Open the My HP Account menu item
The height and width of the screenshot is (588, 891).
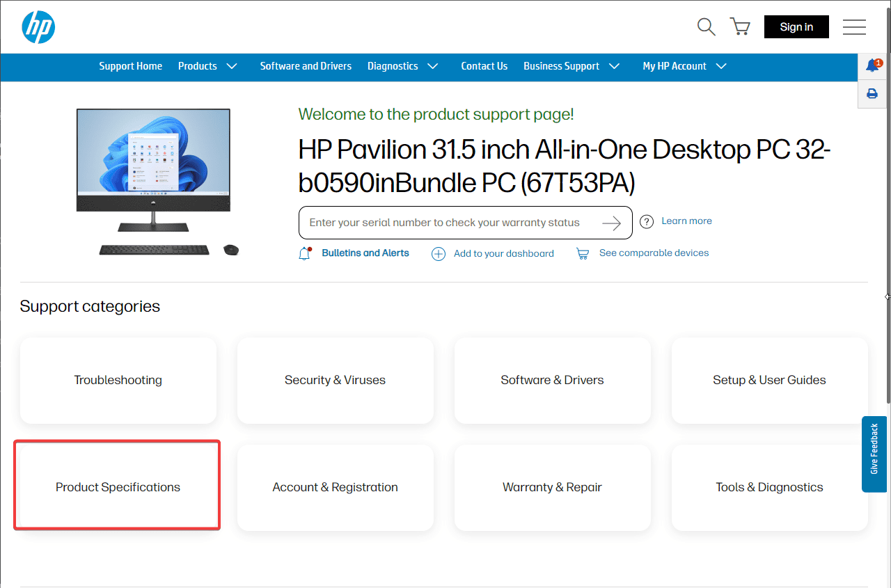click(675, 66)
